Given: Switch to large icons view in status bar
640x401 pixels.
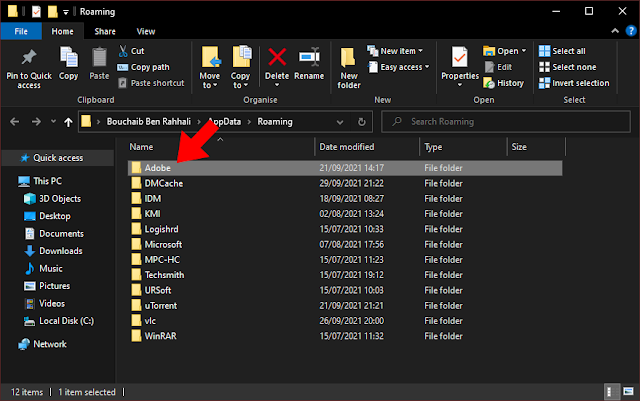Looking at the screenshot, I should (x=628, y=392).
